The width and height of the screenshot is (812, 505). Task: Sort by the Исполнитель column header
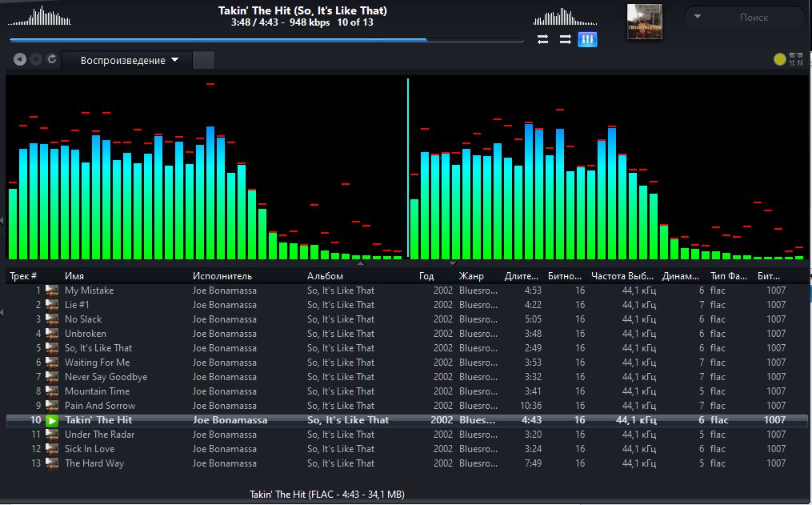coord(222,276)
